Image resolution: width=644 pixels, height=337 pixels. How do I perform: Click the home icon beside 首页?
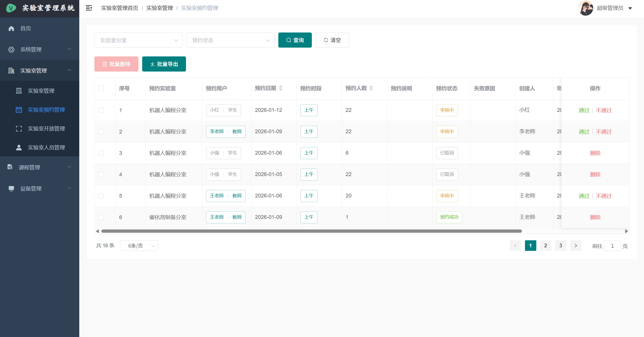click(11, 28)
